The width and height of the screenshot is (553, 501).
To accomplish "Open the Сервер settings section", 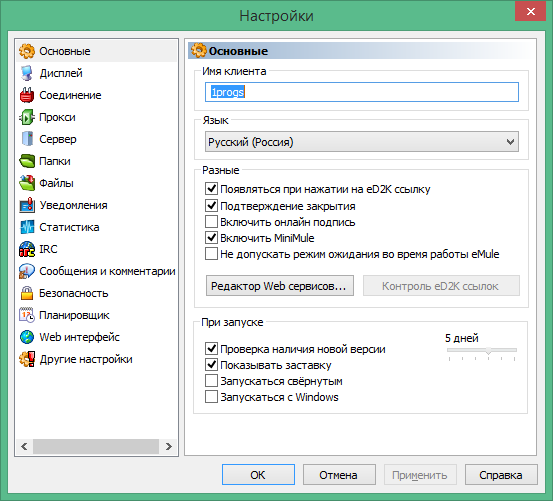I will pos(58,139).
